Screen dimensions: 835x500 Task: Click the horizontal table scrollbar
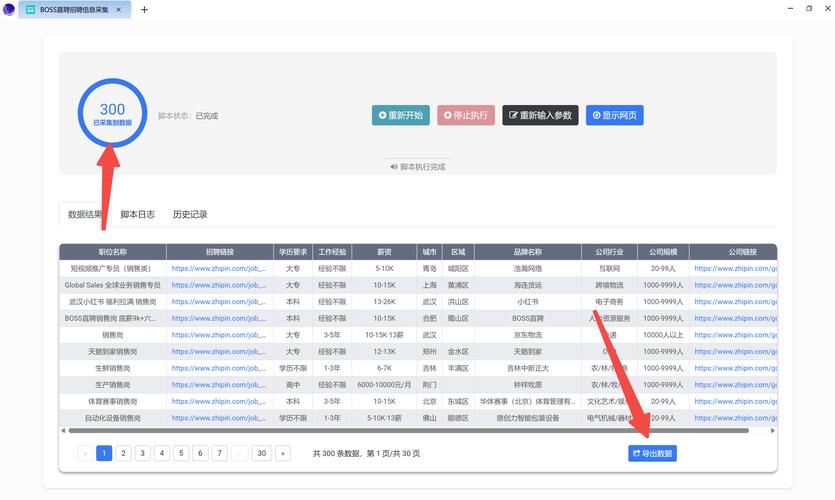(400, 431)
